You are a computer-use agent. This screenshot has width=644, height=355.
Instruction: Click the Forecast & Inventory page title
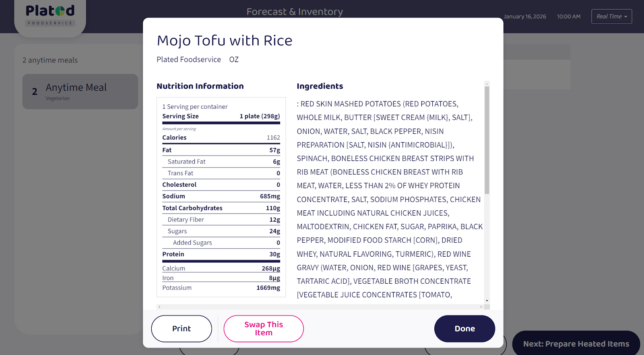[x=295, y=12]
